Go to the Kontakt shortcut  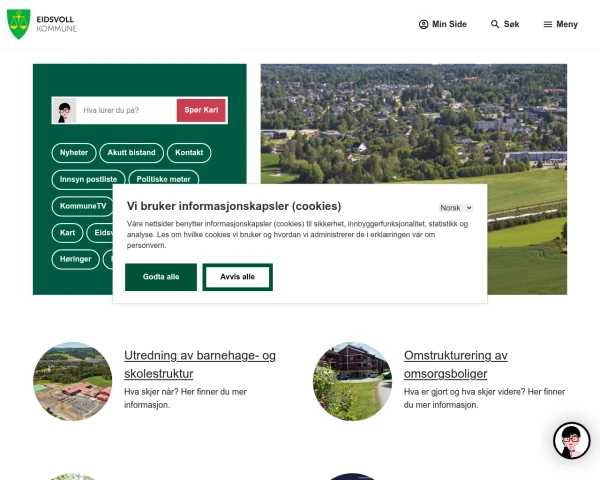pyautogui.click(x=189, y=153)
